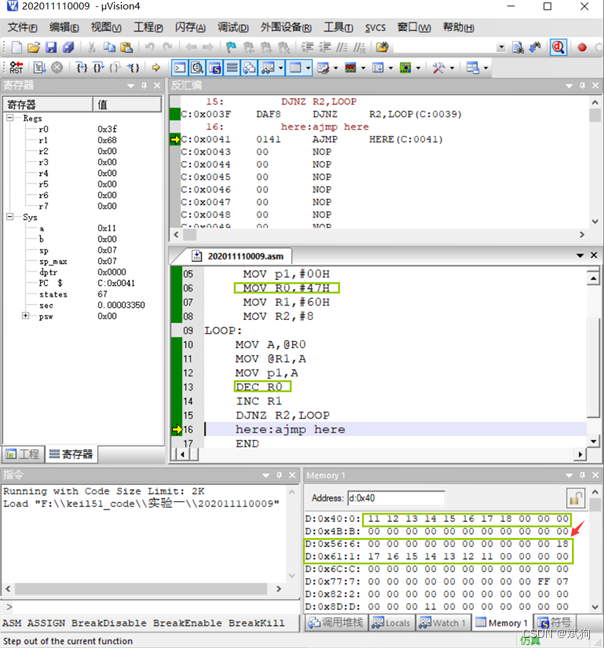605x649 pixels.
Task: Click the Start/Stop Debug Session icon
Action: 558,47
